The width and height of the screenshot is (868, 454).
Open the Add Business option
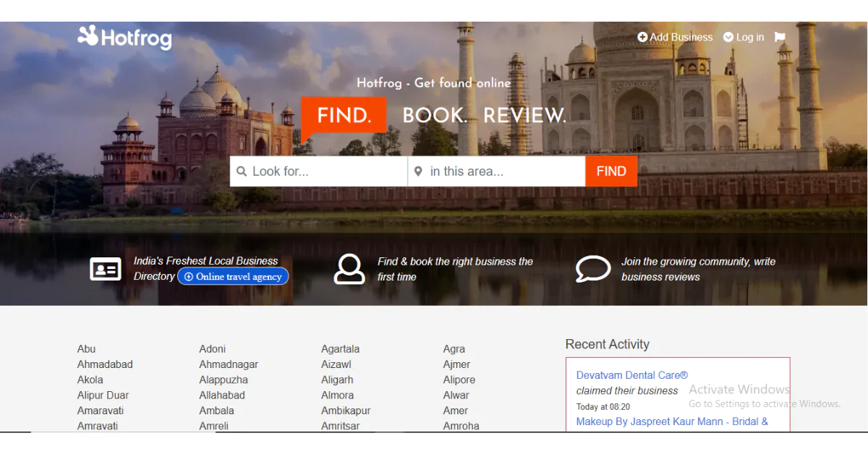[681, 37]
